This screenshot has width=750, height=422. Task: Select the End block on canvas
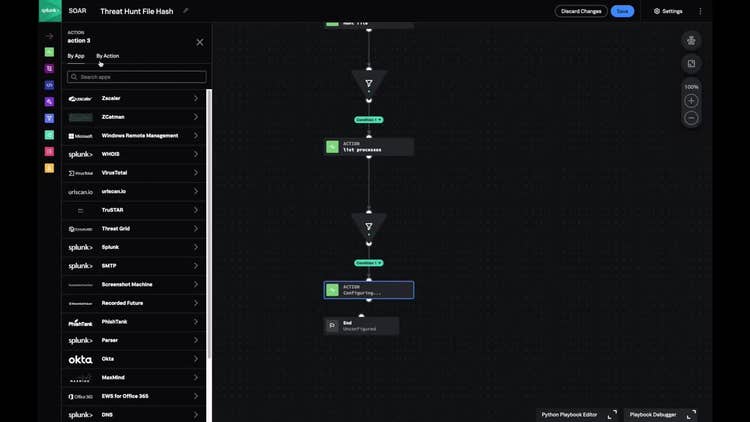pyautogui.click(x=362, y=325)
